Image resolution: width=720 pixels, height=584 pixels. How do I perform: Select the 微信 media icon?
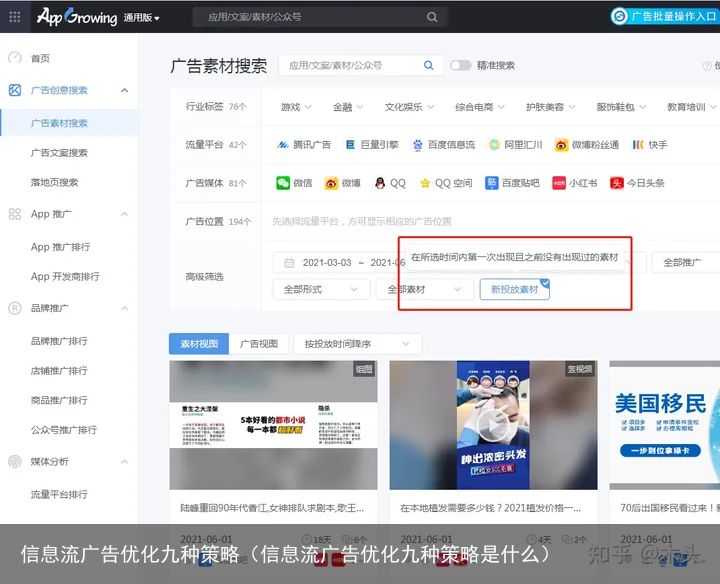click(283, 183)
